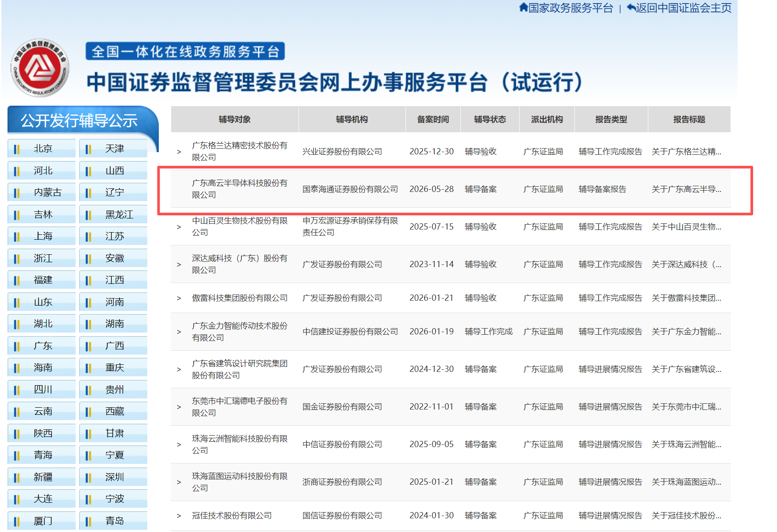The height and width of the screenshot is (532, 777).
Task: Click date 2026-05-28 in table
Action: pos(432,189)
